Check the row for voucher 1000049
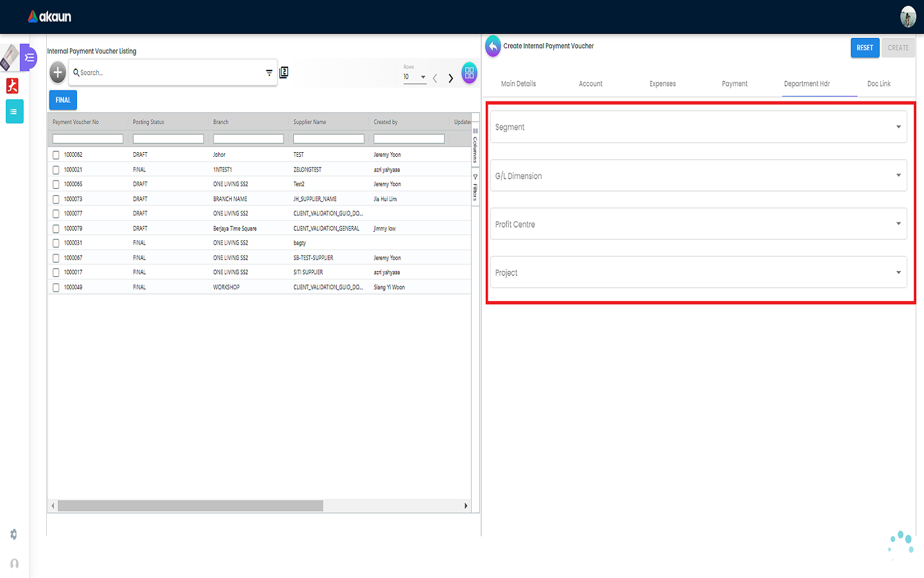 56,288
